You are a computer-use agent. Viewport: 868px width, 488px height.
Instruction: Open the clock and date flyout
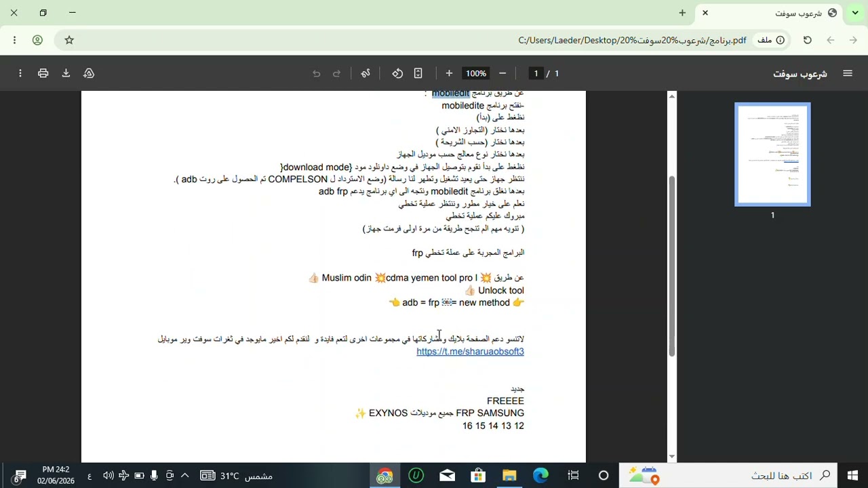tap(56, 475)
